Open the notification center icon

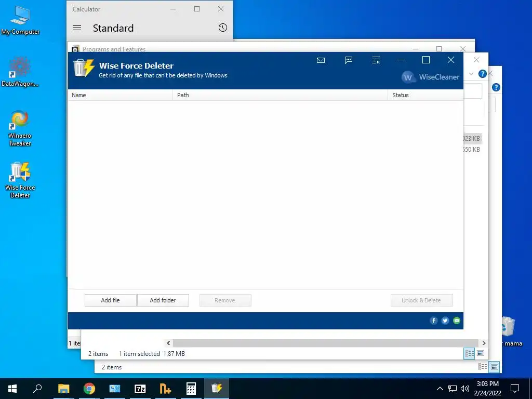515,389
